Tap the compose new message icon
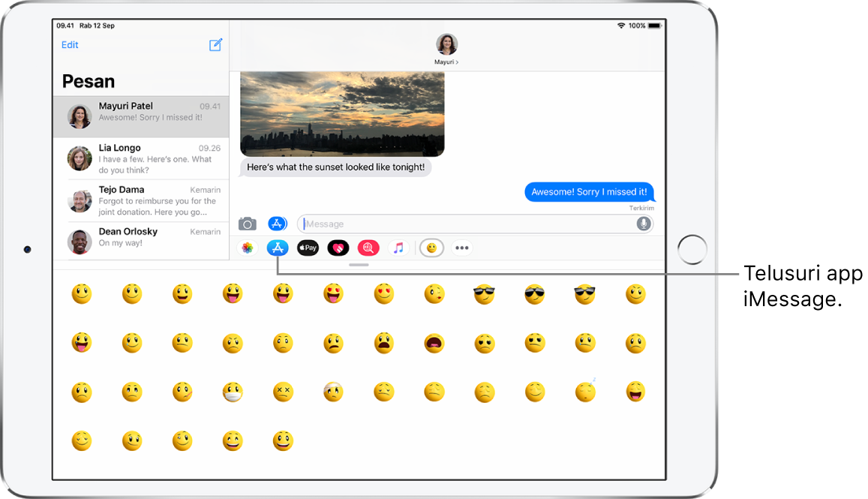This screenshot has width=868, height=499. point(215,45)
